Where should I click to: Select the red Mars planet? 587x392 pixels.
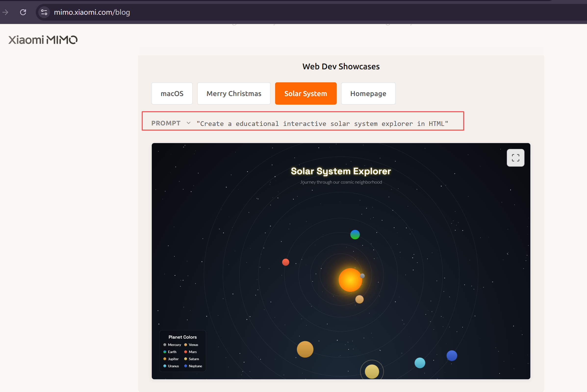(285, 262)
